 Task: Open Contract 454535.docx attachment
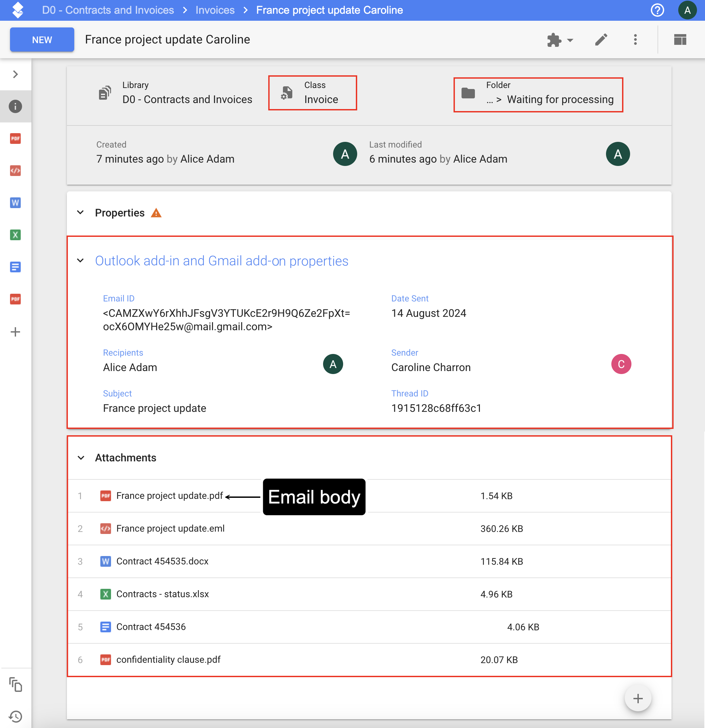pyautogui.click(x=163, y=561)
